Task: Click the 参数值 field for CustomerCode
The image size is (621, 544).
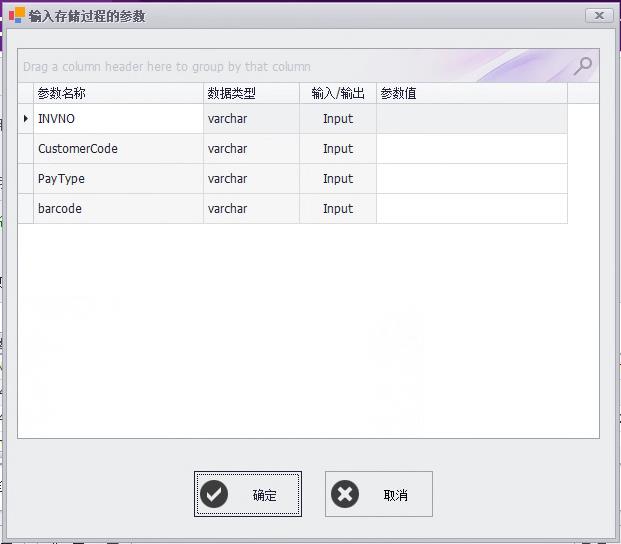Action: click(472, 149)
